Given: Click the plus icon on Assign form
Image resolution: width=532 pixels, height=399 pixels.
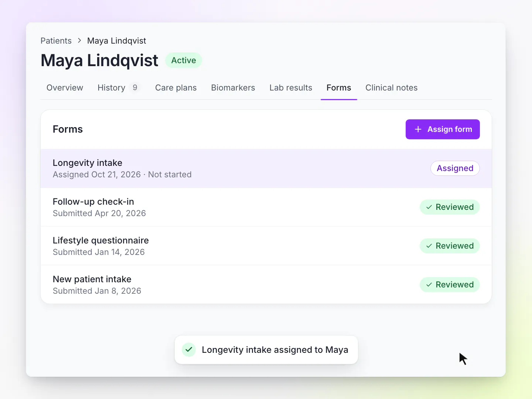Looking at the screenshot, I should pos(418,129).
